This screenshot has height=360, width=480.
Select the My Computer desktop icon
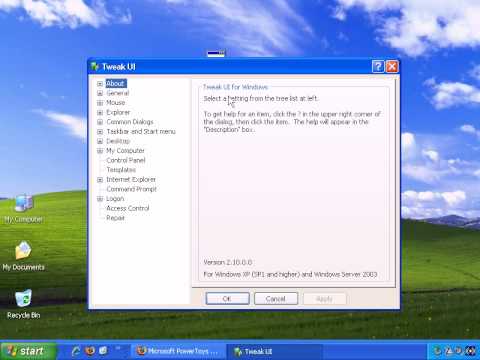tap(23, 209)
